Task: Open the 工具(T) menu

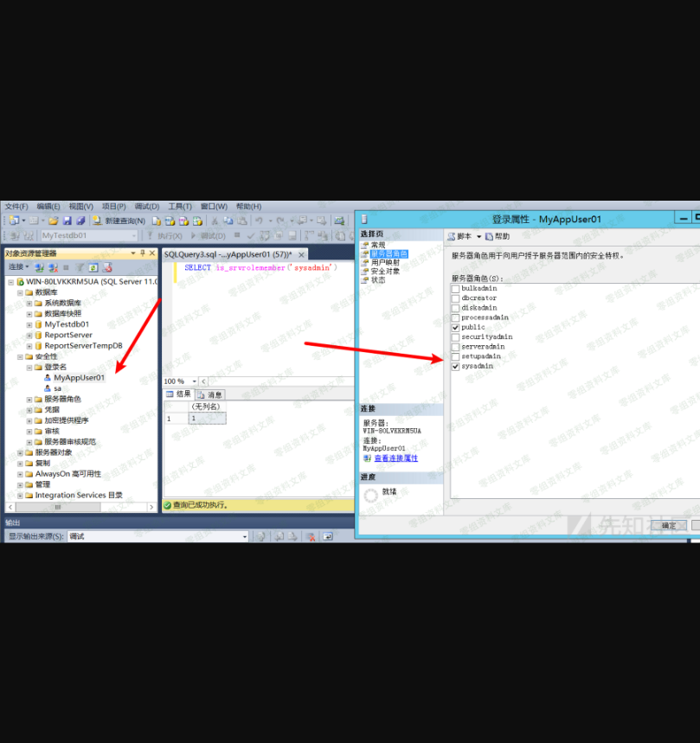Action: [179, 207]
